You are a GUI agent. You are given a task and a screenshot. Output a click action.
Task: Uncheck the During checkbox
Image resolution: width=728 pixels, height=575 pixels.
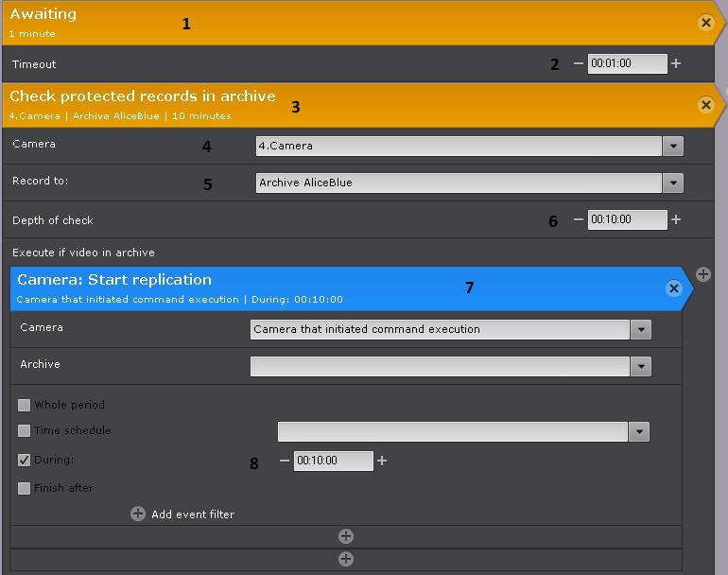(x=25, y=461)
